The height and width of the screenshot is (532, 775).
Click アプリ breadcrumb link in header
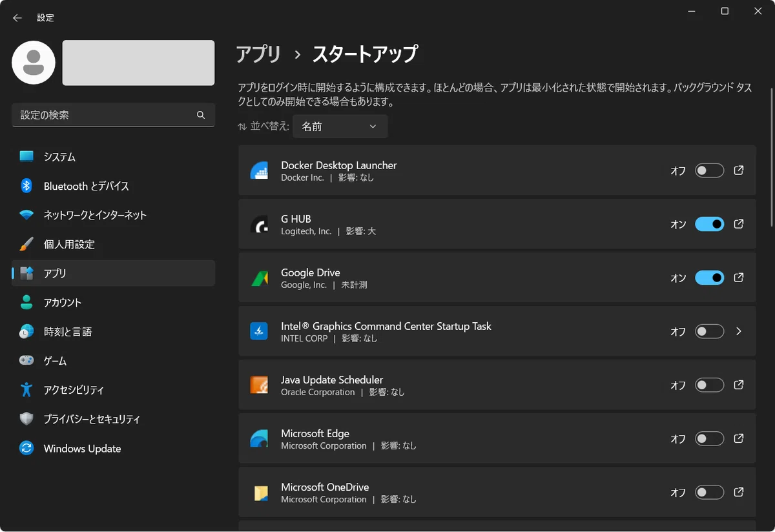258,54
